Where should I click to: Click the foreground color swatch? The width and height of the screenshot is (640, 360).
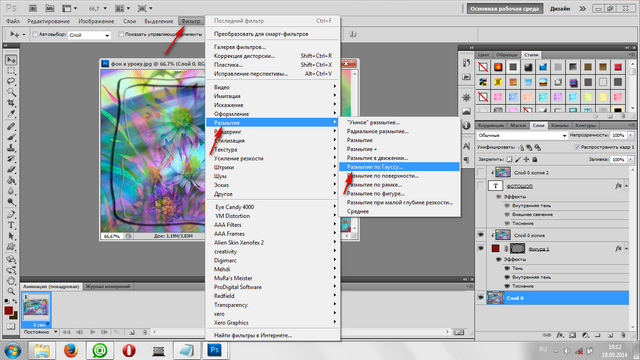[9, 311]
